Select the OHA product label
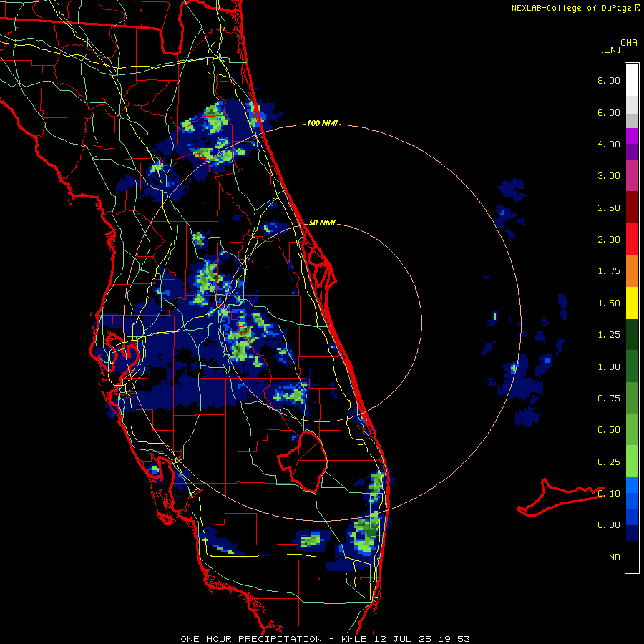This screenshot has height=644, width=644. click(x=629, y=43)
